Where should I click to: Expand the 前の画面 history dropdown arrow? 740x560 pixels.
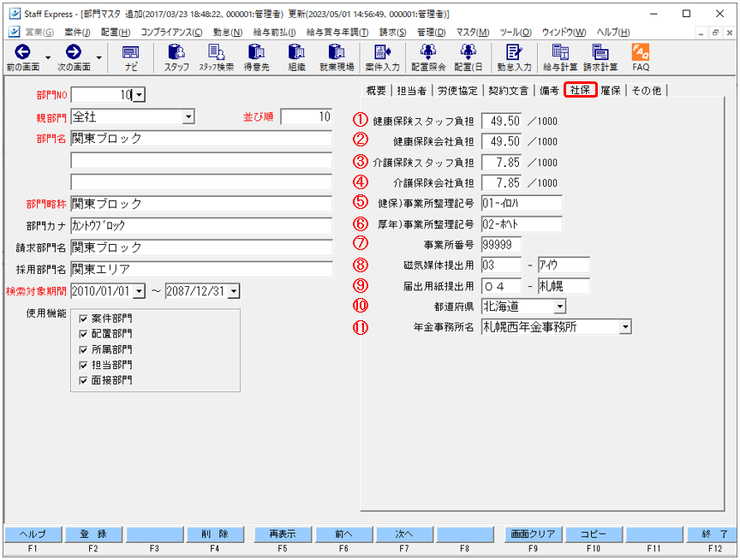[x=48, y=57]
